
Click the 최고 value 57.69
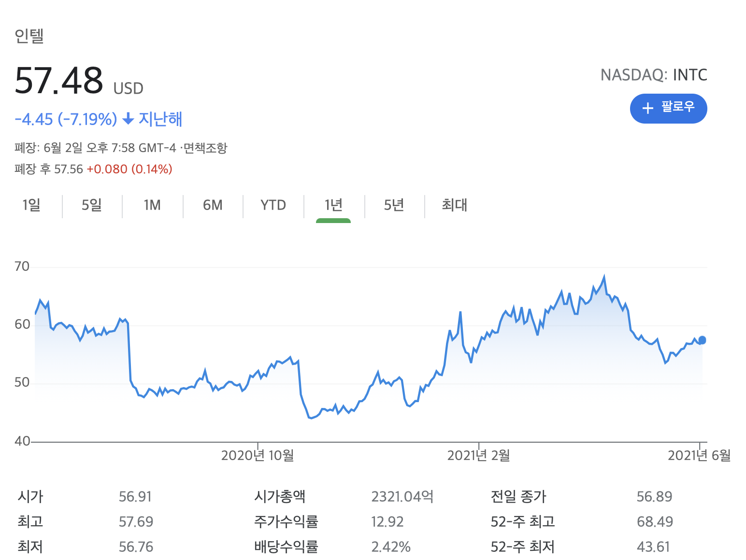tap(136, 522)
